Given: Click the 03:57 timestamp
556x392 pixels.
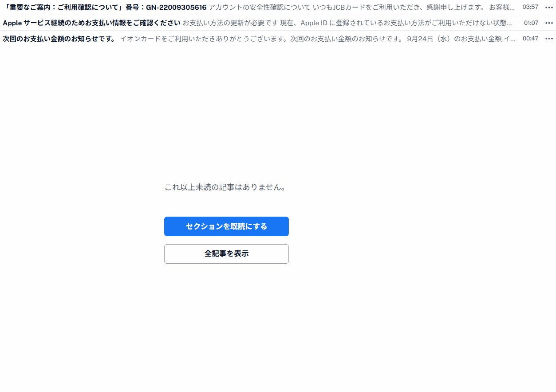Looking at the screenshot, I should tap(530, 7).
